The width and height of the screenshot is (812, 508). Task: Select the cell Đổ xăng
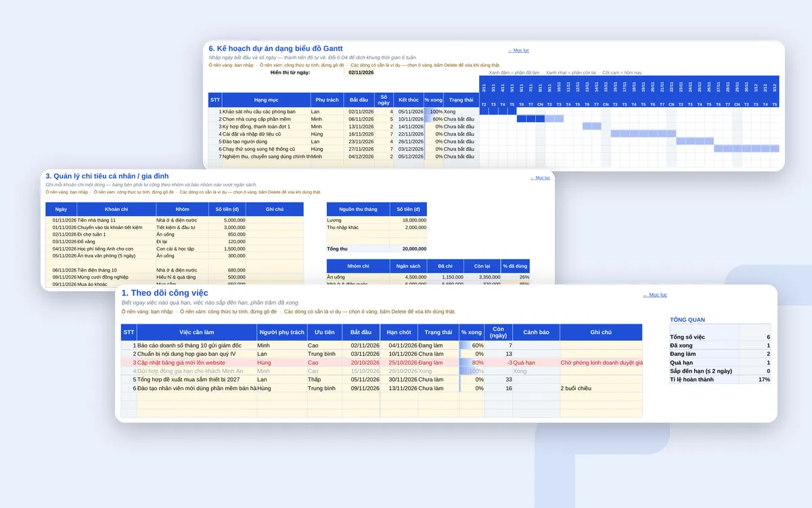116,241
